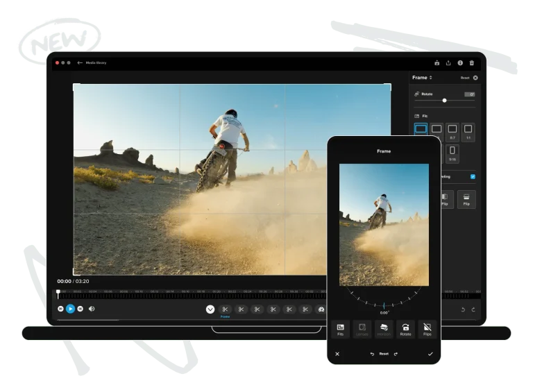Click the 0.00° value on phone
533x392 pixels.
point(384,313)
